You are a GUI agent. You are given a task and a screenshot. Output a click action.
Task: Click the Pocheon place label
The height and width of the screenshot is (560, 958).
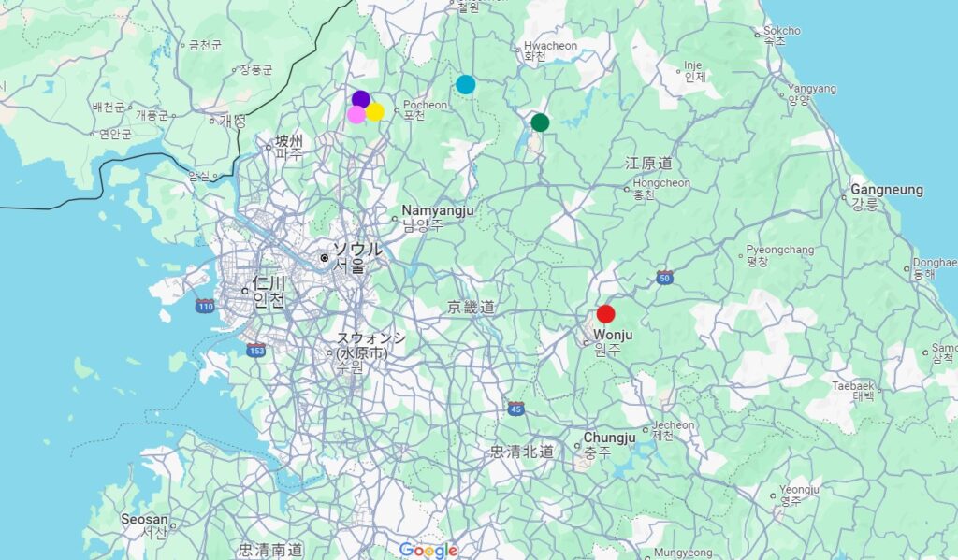pyautogui.click(x=427, y=105)
